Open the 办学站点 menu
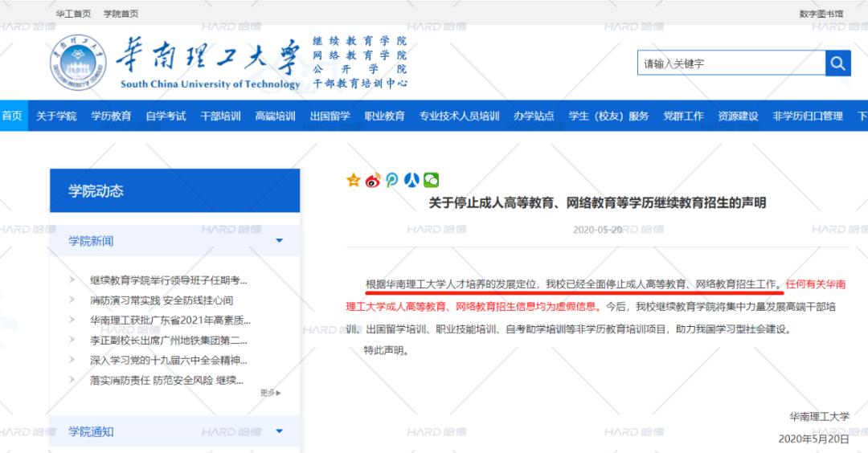The height and width of the screenshot is (453, 868). point(534,116)
